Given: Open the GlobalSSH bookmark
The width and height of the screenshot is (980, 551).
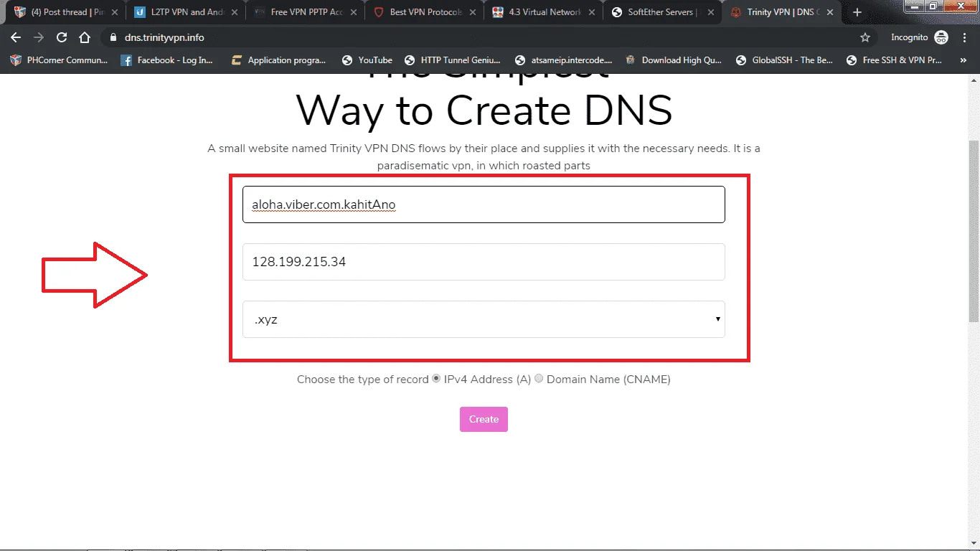Looking at the screenshot, I should click(784, 60).
